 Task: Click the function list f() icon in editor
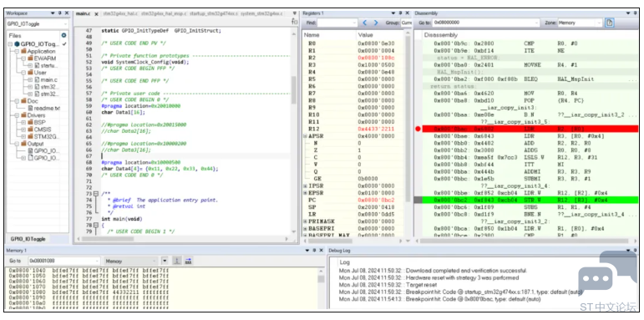tap(295, 21)
